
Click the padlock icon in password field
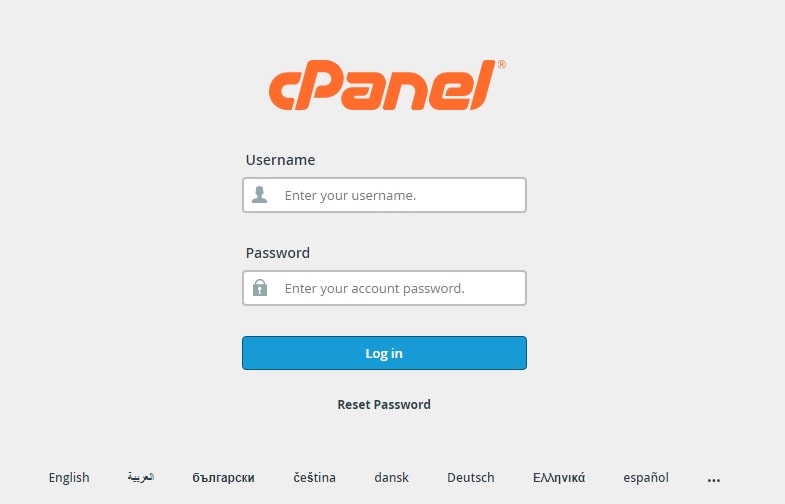tap(260, 288)
